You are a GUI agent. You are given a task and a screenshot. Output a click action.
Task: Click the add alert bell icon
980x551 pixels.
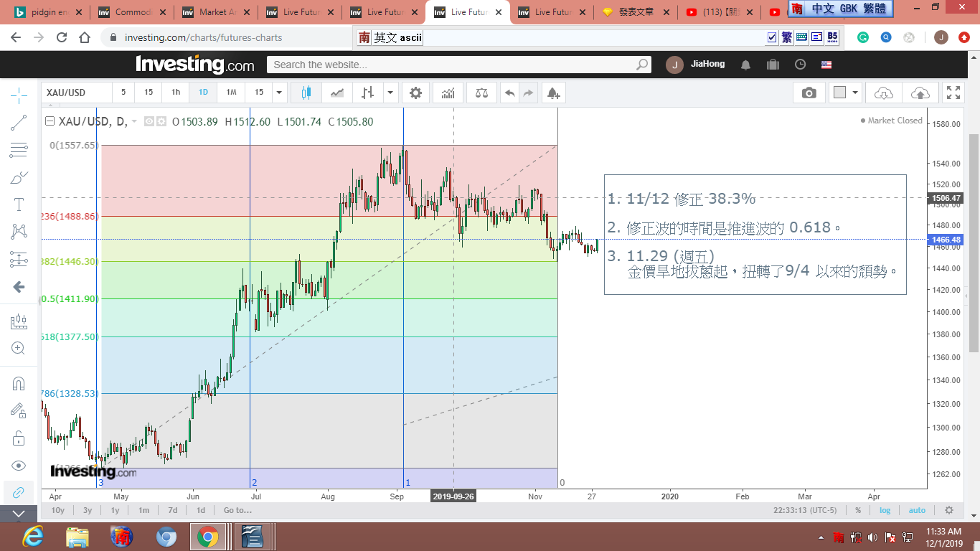[552, 93]
